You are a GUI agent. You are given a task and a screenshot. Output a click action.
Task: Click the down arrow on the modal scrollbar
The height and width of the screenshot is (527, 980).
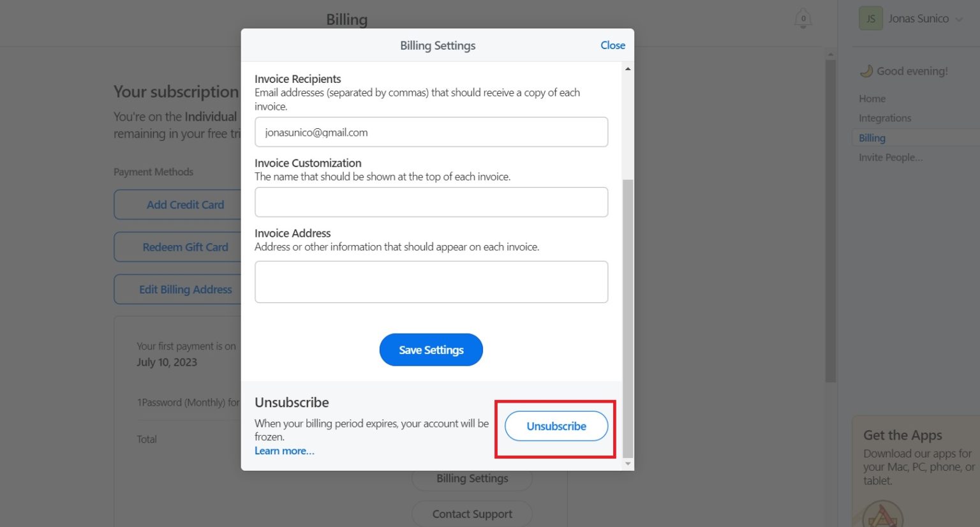627,464
